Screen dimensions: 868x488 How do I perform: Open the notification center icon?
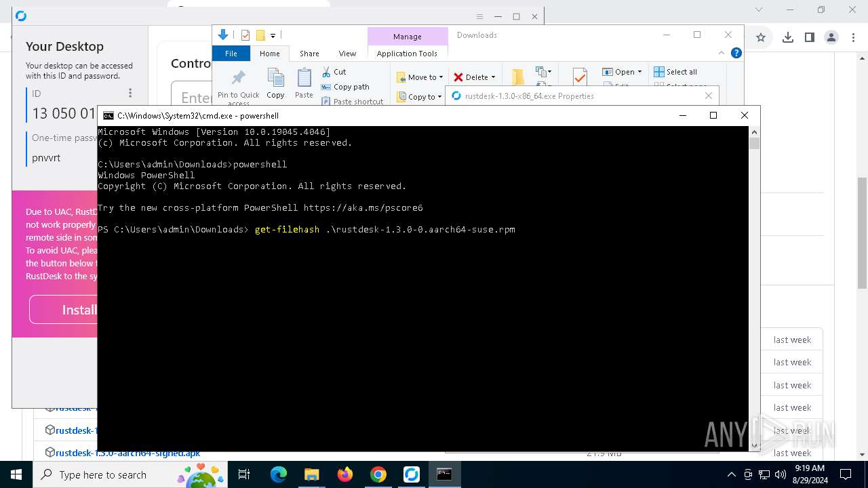[x=846, y=474]
